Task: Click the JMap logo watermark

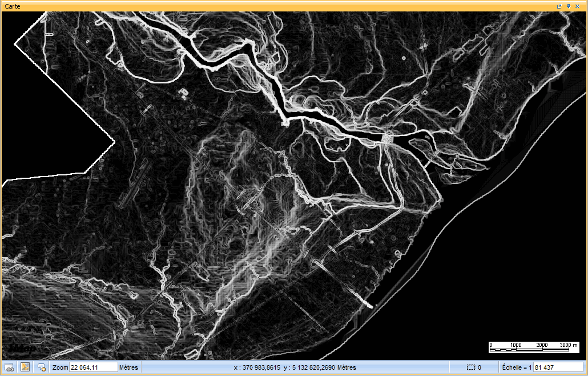Action: pos(22,349)
